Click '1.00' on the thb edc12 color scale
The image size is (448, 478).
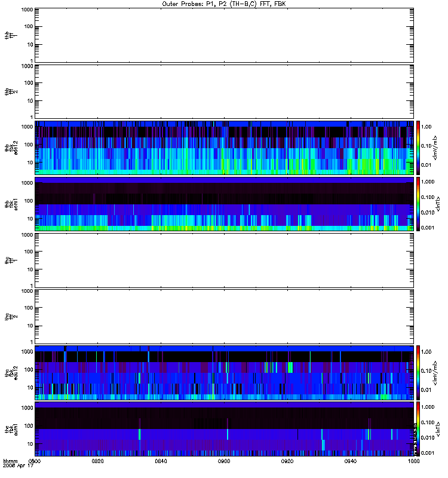tap(426, 127)
